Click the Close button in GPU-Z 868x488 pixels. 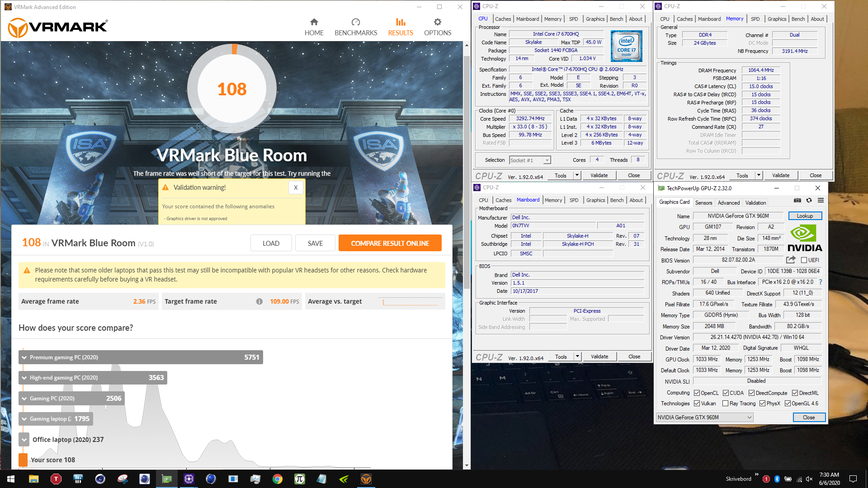click(809, 418)
